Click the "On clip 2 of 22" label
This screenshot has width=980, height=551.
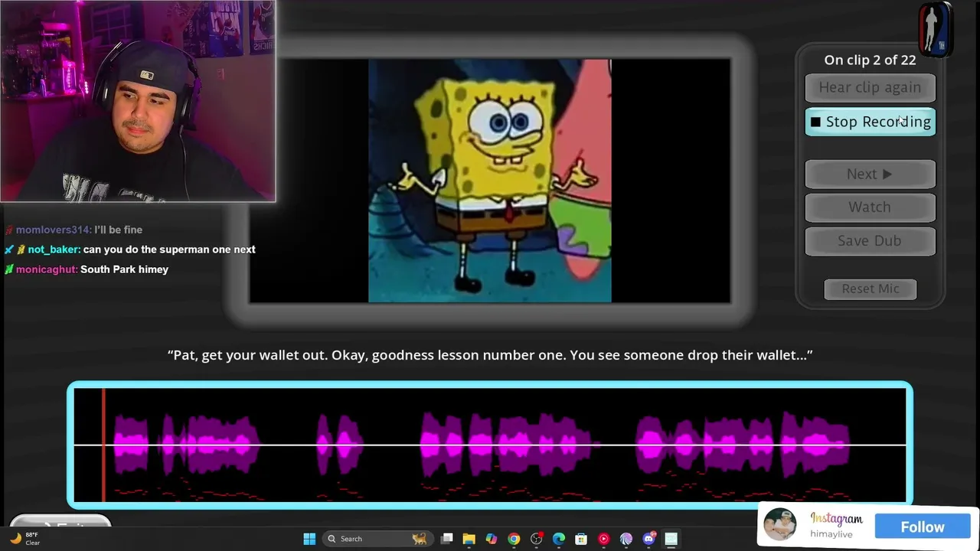pyautogui.click(x=870, y=60)
